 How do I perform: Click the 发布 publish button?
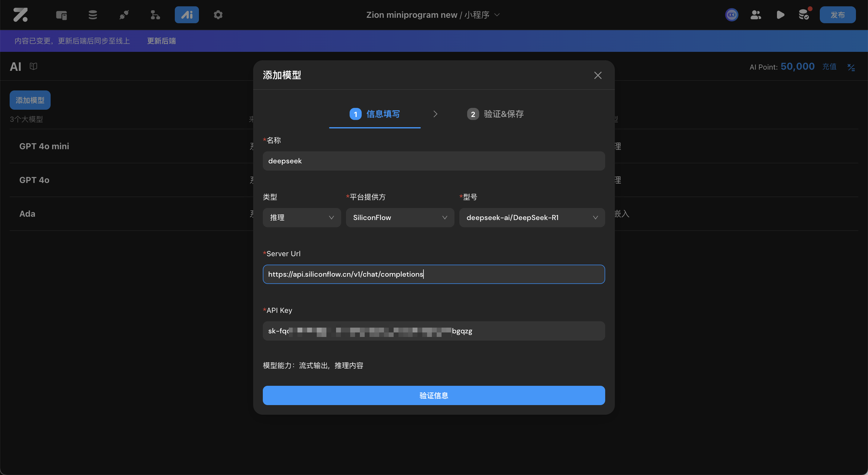(838, 15)
